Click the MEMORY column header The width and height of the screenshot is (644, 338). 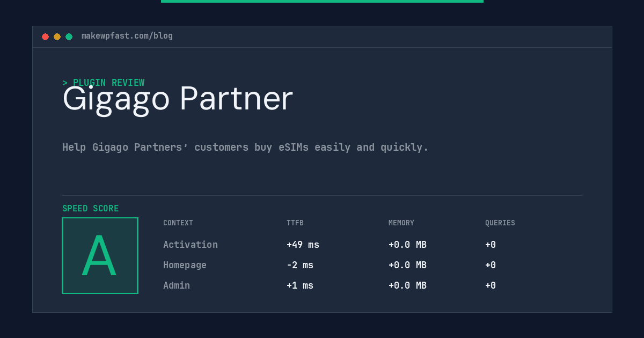click(401, 223)
